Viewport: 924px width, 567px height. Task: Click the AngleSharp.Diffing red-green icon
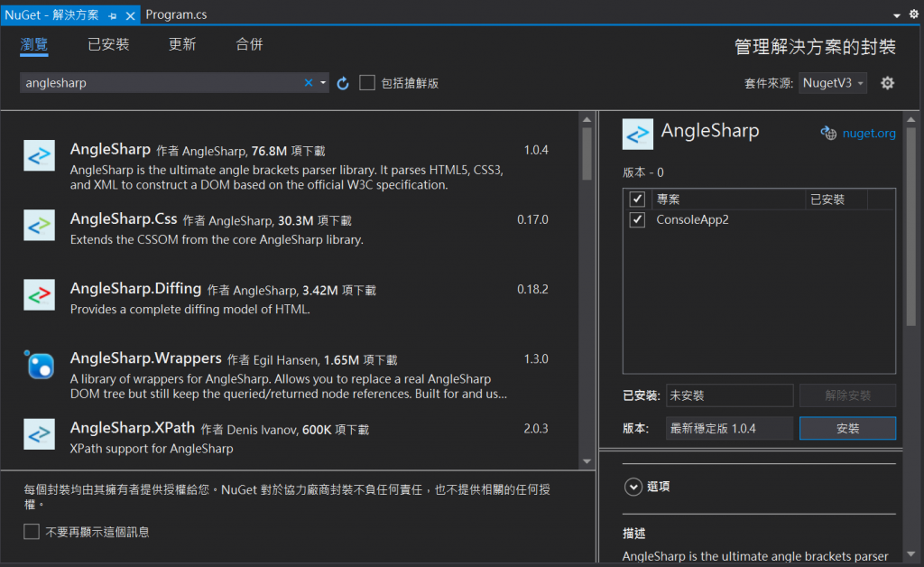point(39,294)
